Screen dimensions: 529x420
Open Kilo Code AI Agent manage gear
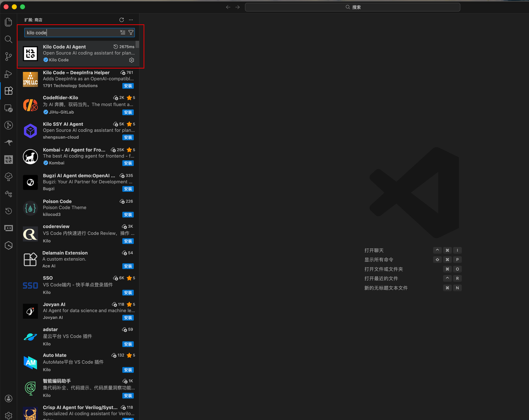pyautogui.click(x=131, y=60)
